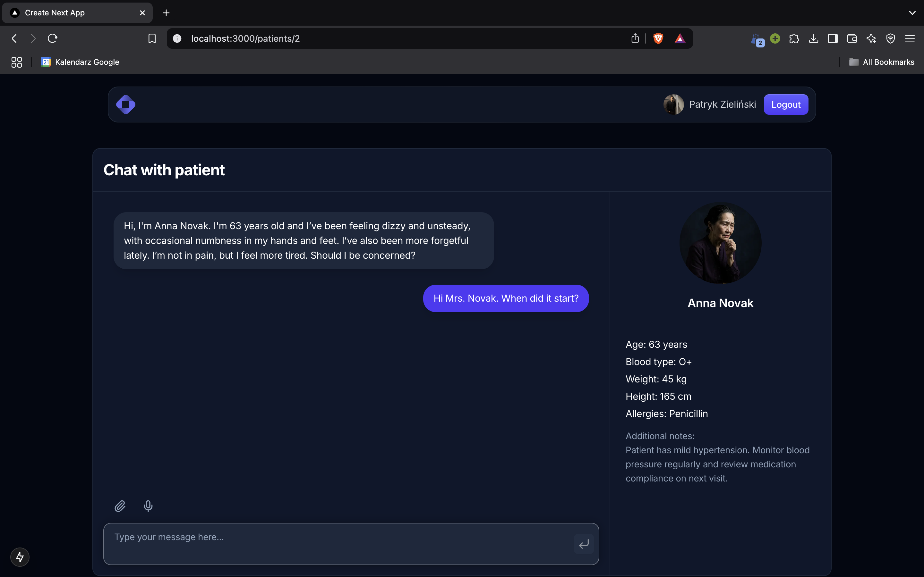Open the Brave VPN shield icon
Image resolution: width=924 pixels, height=577 pixels.
pos(890,38)
